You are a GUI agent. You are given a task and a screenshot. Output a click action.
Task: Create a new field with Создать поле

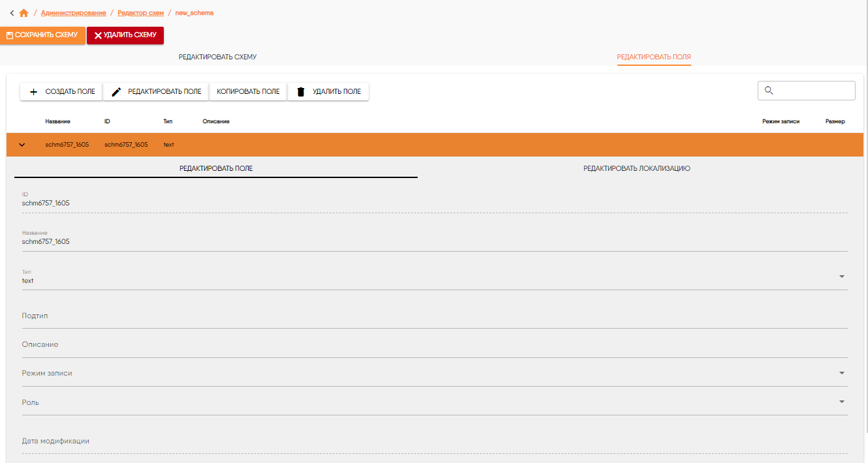coord(61,92)
